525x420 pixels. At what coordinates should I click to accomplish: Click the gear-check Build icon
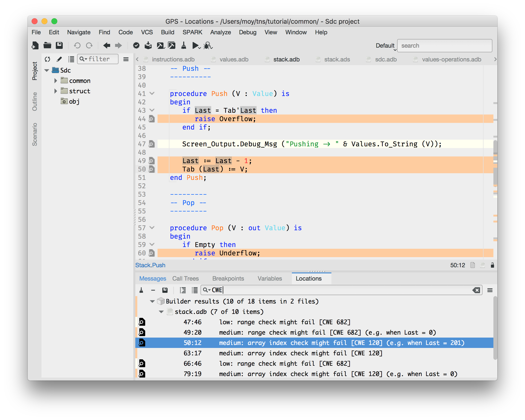pyautogui.click(x=136, y=45)
